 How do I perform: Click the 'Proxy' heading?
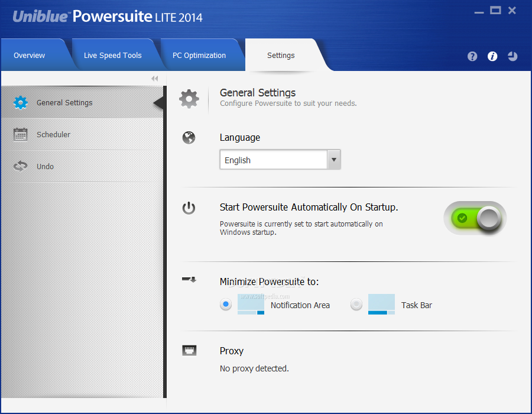point(231,351)
